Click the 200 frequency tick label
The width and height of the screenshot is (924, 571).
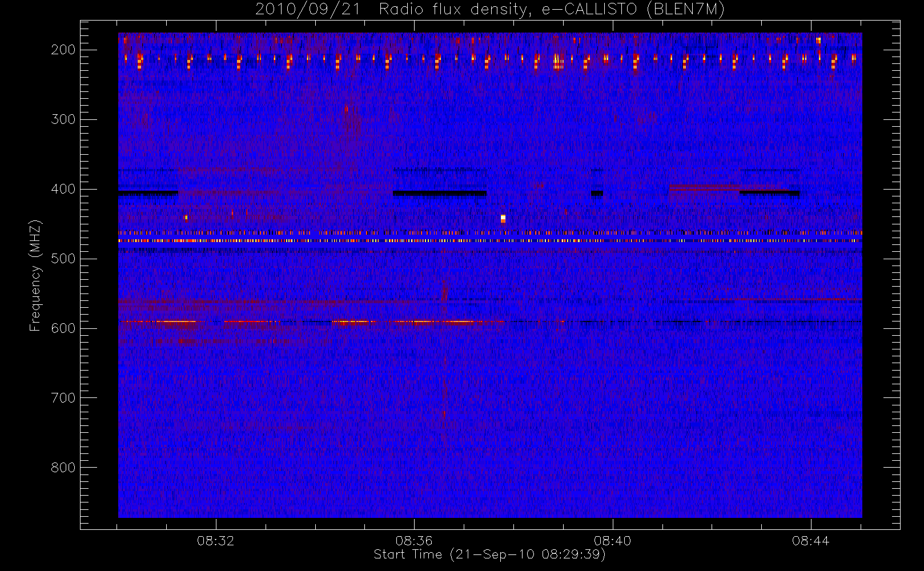63,50
